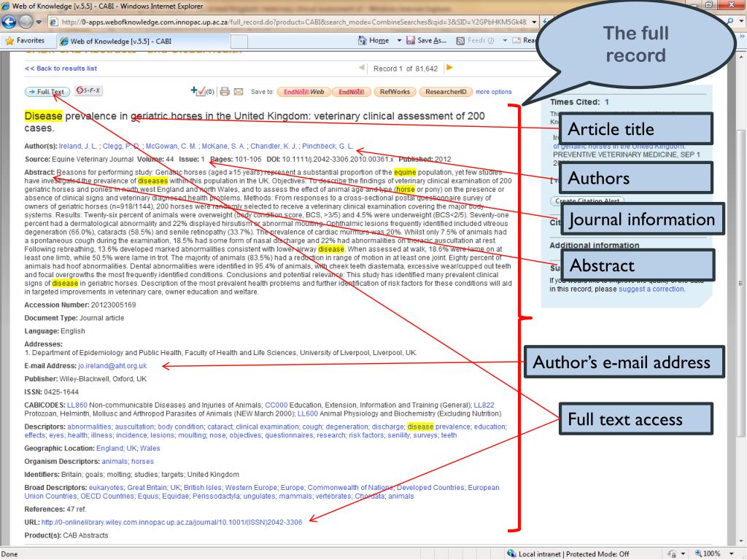Image resolution: width=747 pixels, height=560 pixels.
Task: Click the Save As toolbar button
Action: click(x=426, y=41)
